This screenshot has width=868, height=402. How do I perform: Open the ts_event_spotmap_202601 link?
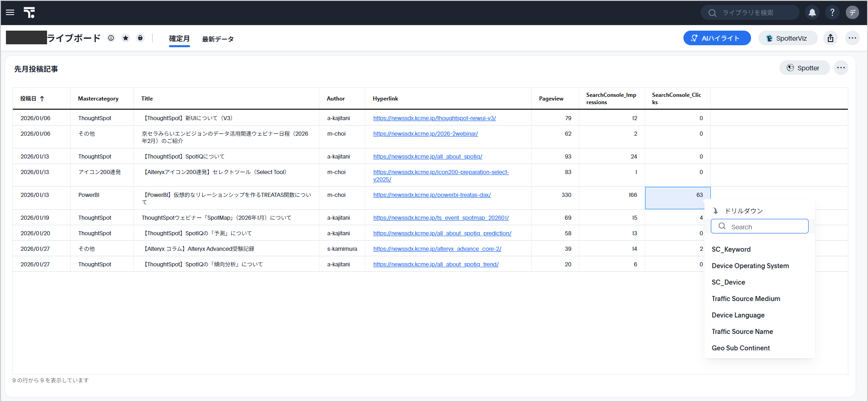441,218
